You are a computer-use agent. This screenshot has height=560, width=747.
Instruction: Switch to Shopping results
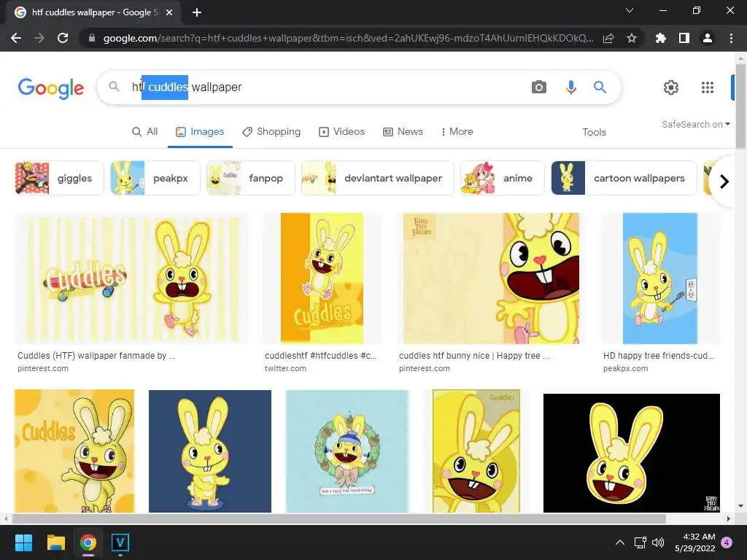(x=271, y=132)
